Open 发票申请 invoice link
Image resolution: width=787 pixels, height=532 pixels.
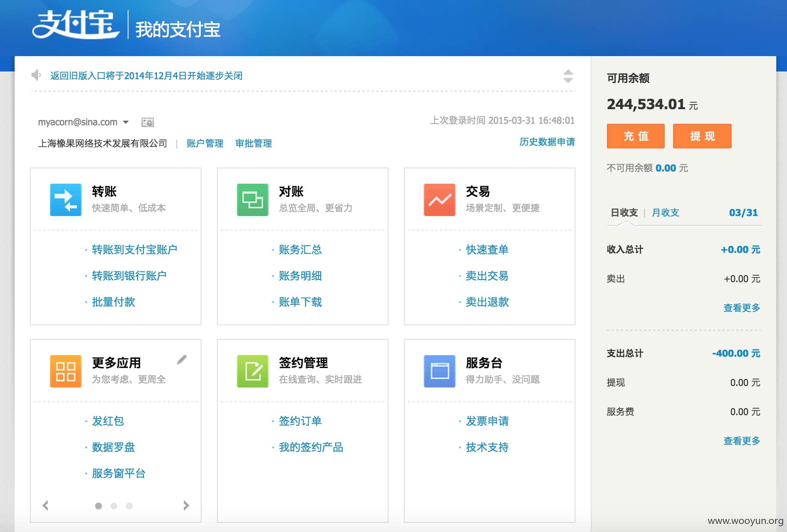point(487,421)
